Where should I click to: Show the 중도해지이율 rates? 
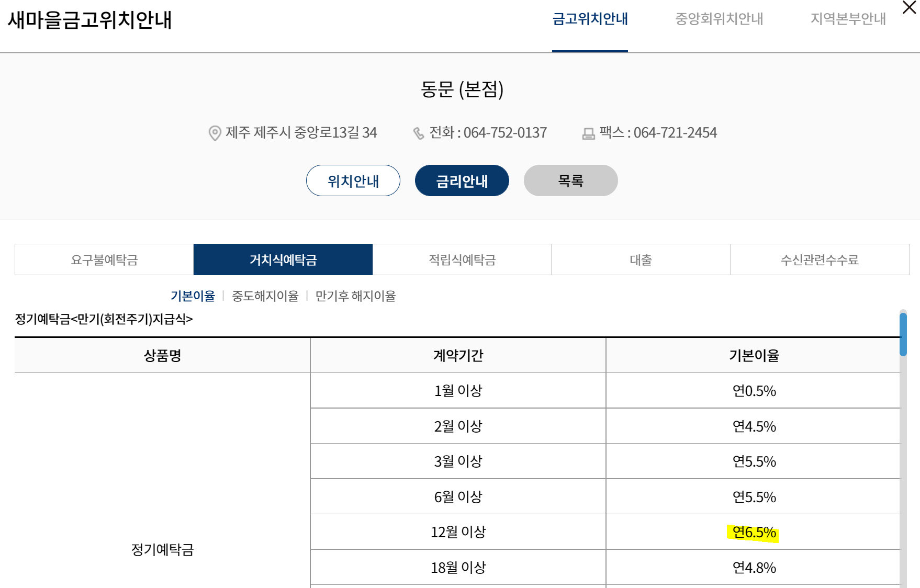[265, 296]
